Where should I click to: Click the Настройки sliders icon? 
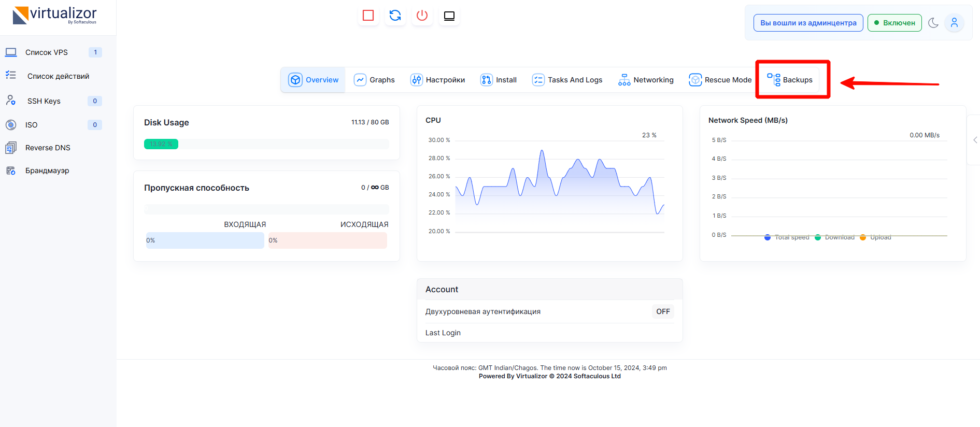[417, 80]
